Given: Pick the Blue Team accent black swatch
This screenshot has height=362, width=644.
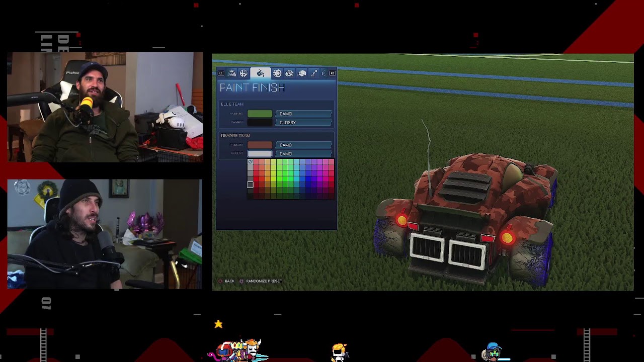Looking at the screenshot, I should tap(260, 122).
